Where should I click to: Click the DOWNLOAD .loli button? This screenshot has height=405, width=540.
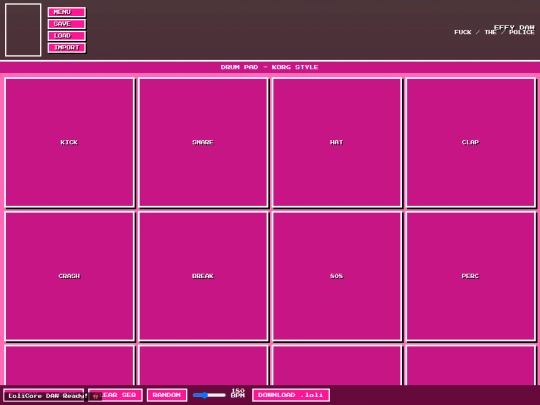tap(291, 395)
